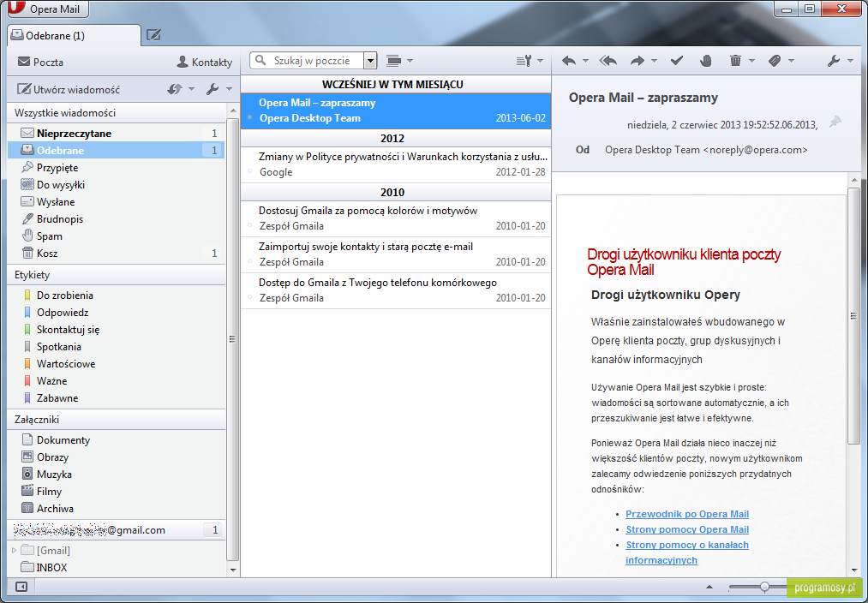Expand the [Gmail] folder tree
Viewport: 868px width, 603px height.
(x=15, y=551)
